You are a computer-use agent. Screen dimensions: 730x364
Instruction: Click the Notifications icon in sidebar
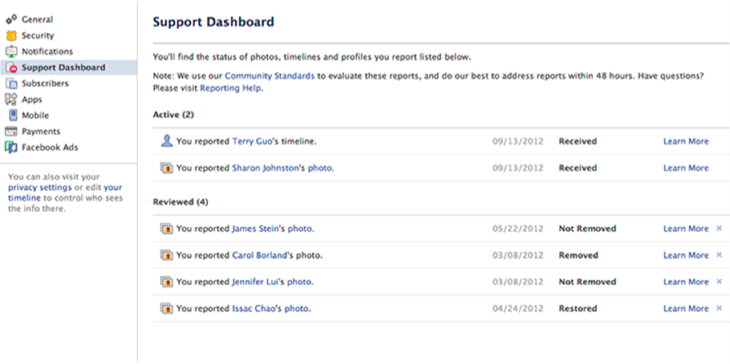[x=11, y=52]
